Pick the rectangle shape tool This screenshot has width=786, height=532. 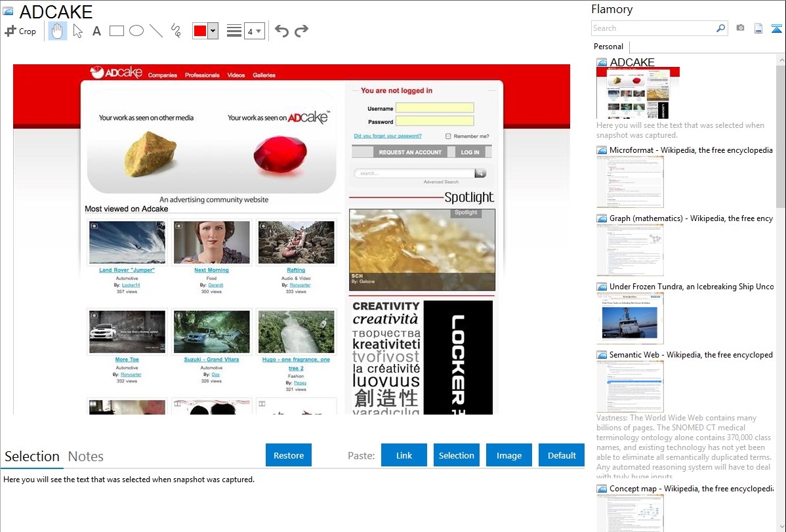tap(116, 31)
